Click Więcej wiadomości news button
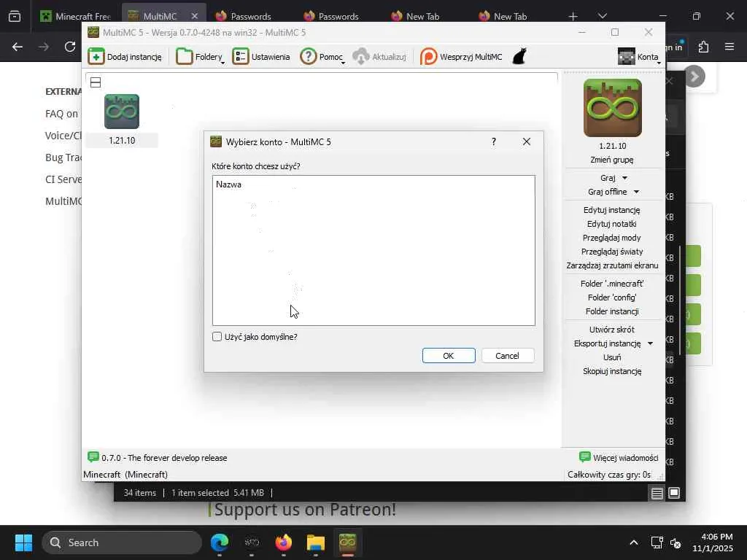 [619, 458]
